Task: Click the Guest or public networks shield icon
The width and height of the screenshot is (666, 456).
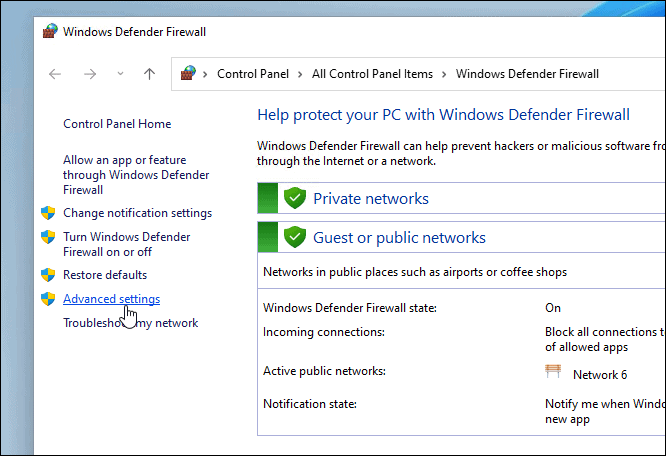Action: tap(294, 237)
